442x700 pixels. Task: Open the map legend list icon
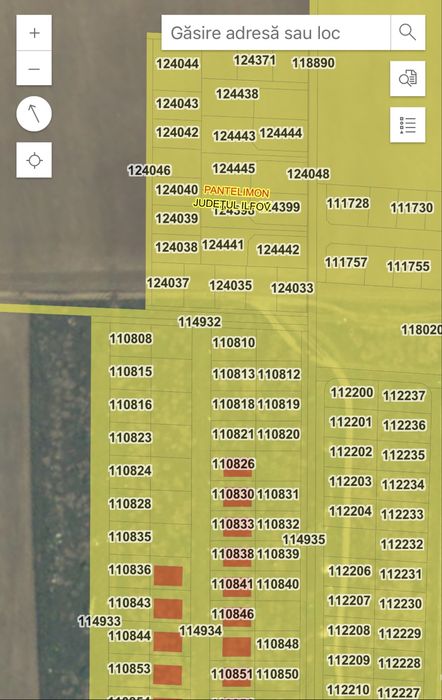coord(407,125)
